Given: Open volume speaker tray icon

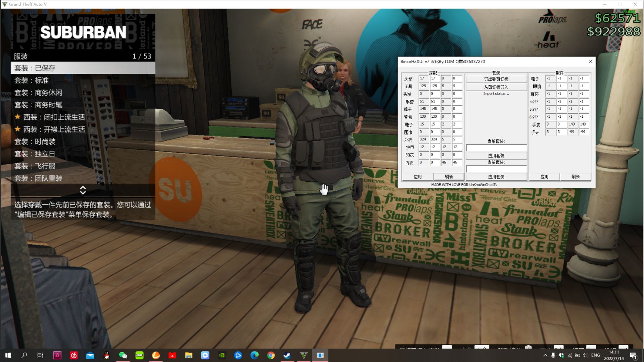Looking at the screenshot, I should tap(585, 355).
